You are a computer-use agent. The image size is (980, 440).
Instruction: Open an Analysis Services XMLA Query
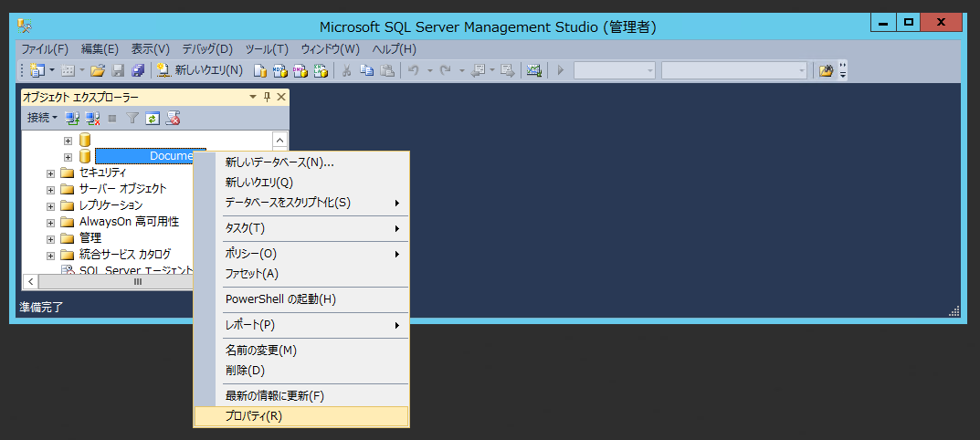[x=321, y=70]
